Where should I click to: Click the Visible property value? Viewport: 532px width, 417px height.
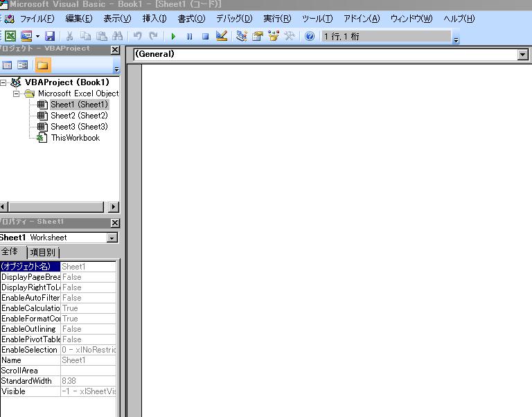(88, 391)
